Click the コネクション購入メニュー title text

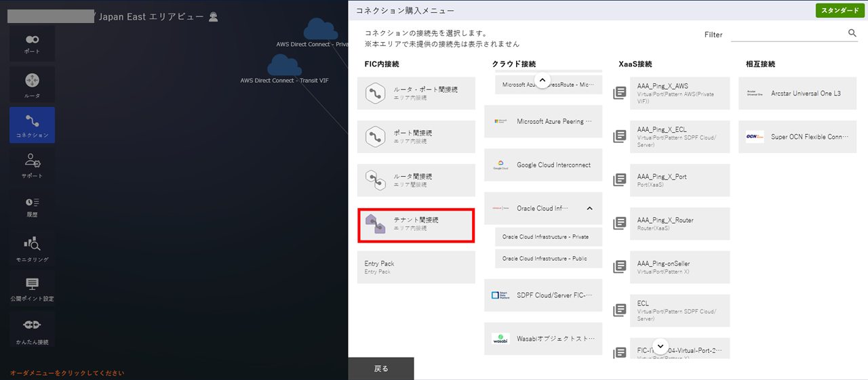click(x=406, y=11)
